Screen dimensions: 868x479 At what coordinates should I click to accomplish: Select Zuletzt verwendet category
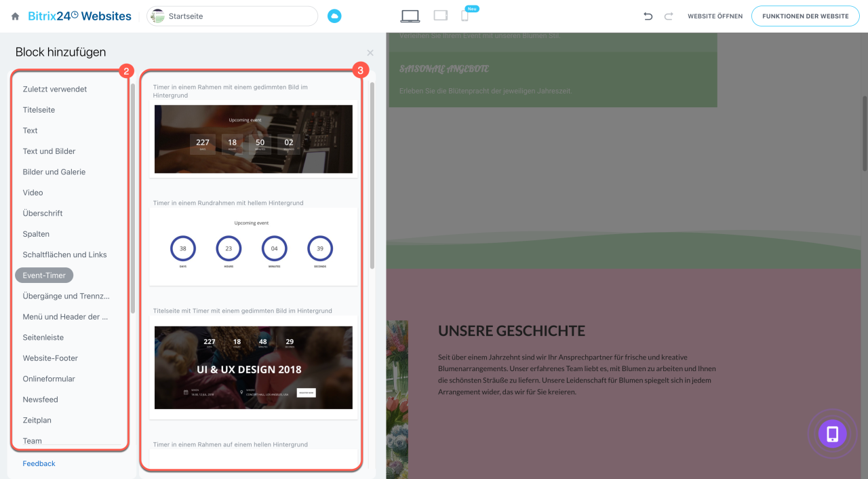tap(55, 89)
